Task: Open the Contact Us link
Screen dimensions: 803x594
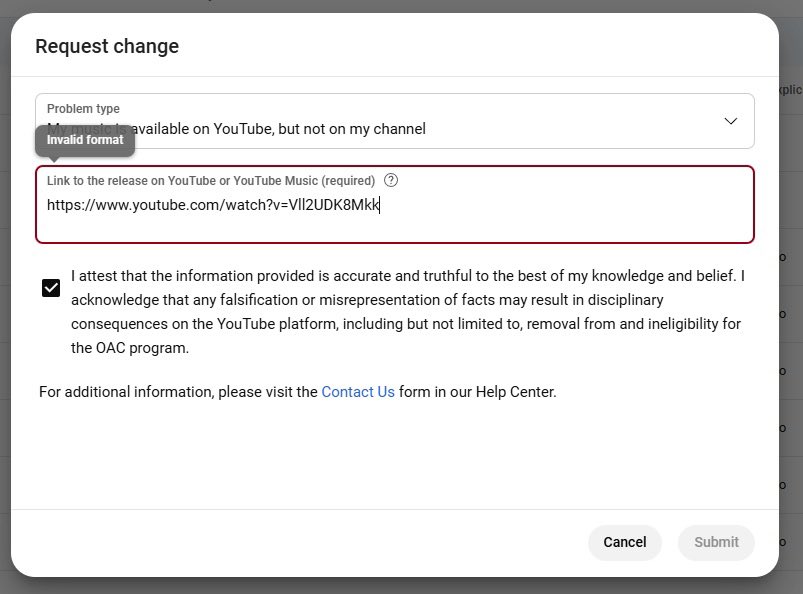Action: click(x=358, y=392)
